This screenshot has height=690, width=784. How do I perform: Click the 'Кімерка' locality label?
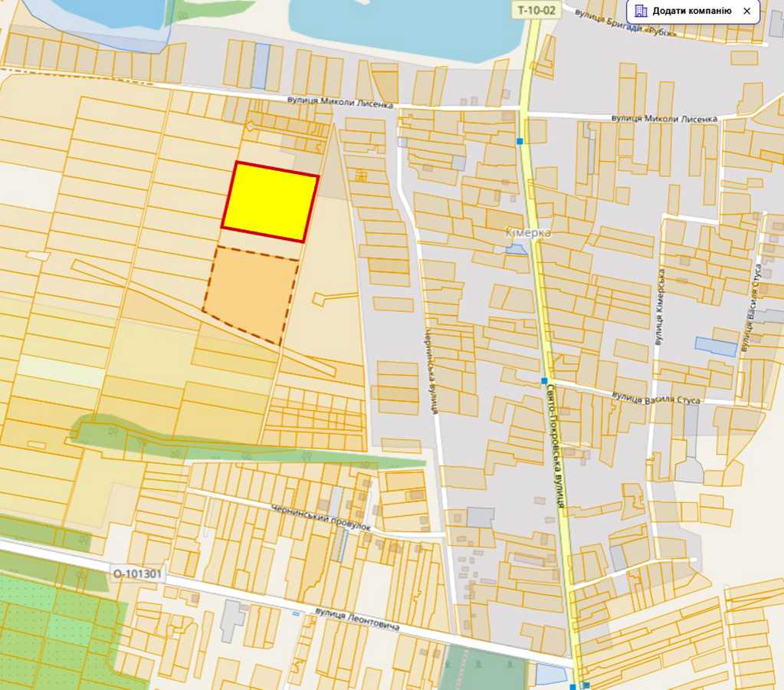[x=528, y=232]
